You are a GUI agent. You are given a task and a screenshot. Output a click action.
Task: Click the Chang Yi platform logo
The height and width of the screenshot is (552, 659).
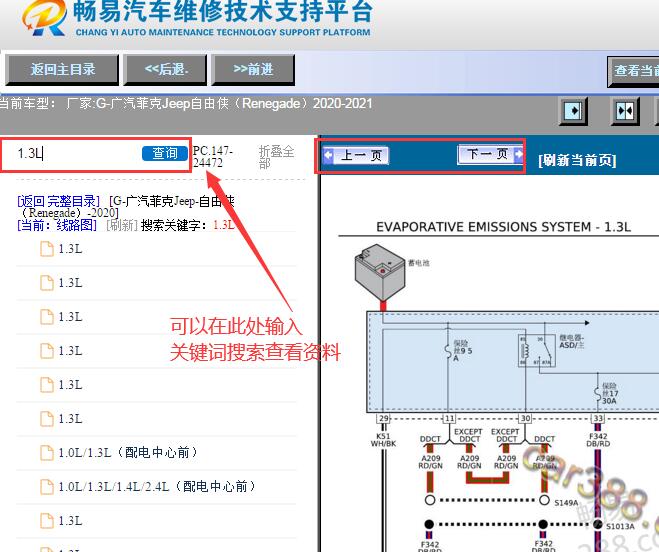[x=44, y=18]
